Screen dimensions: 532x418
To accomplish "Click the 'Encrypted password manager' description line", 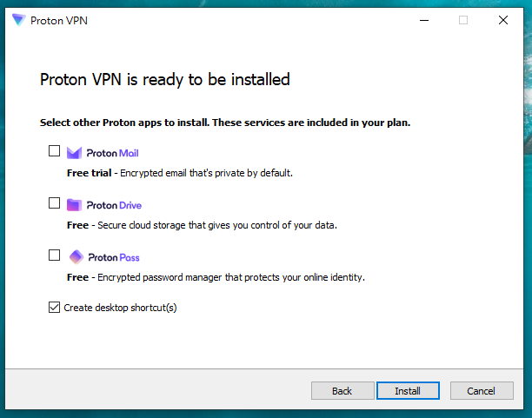I will click(216, 278).
